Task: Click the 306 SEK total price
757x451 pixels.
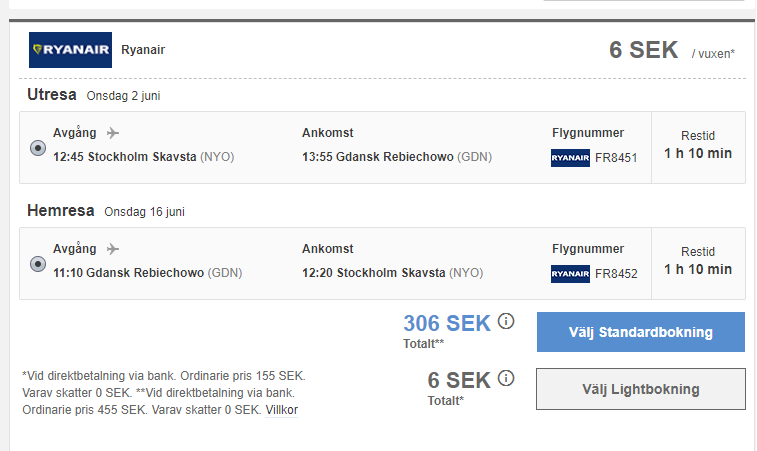Action: pos(447,323)
